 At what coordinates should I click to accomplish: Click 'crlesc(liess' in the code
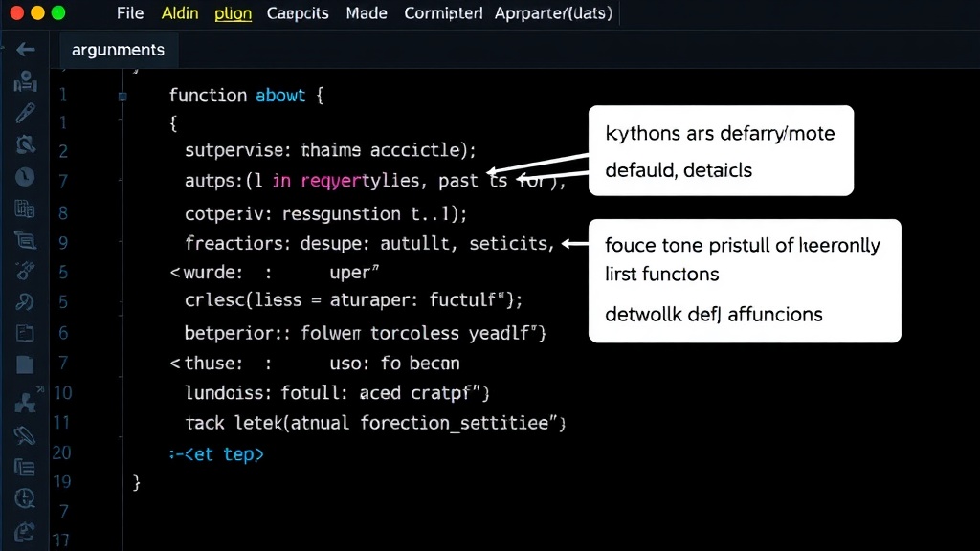tap(243, 299)
